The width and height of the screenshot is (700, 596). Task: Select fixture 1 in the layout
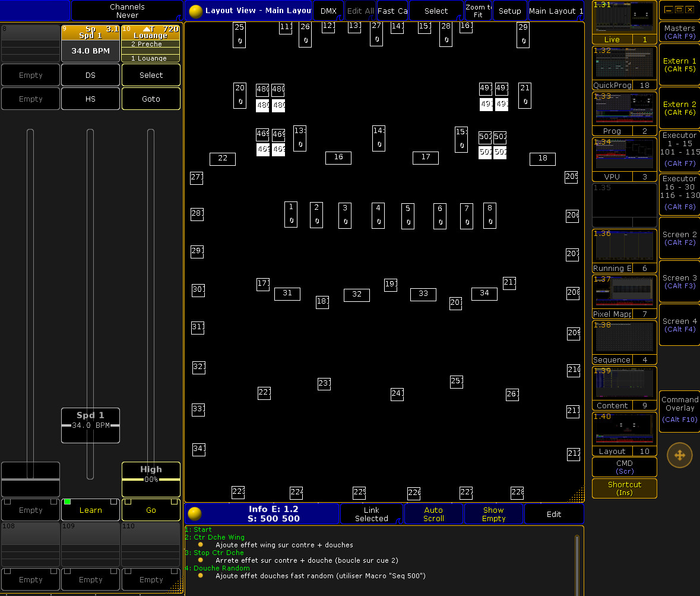point(291,215)
